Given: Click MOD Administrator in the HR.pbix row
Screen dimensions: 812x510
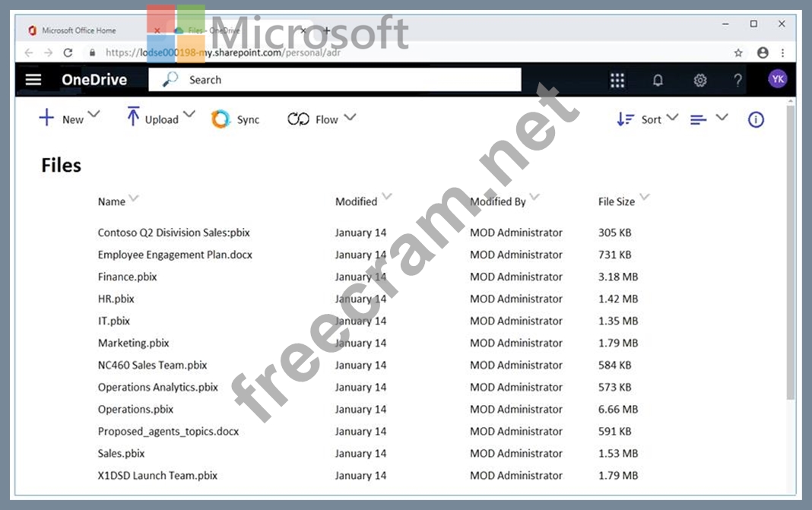Looking at the screenshot, I should 515,299.
